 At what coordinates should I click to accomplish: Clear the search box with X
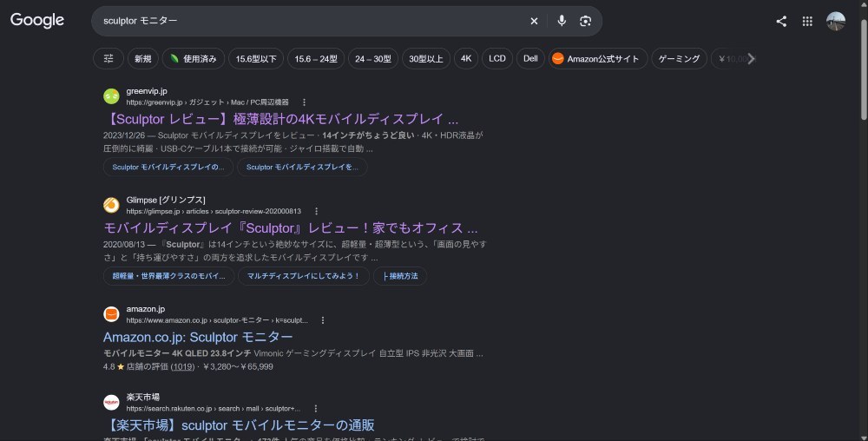pos(534,21)
